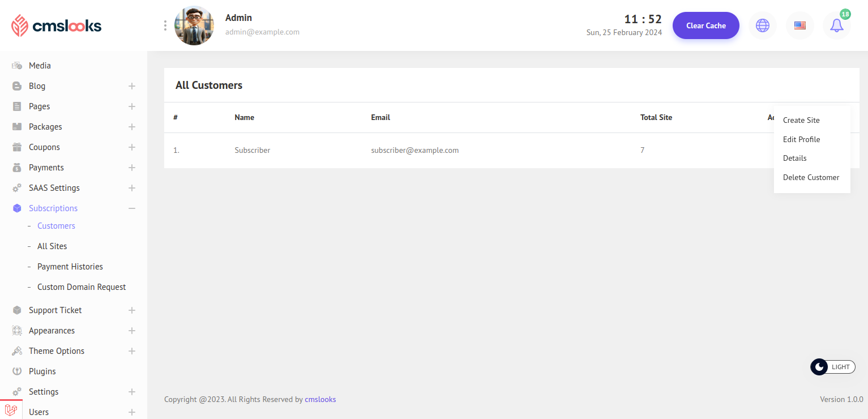Click the US flag language icon
Viewport: 868px width, 419px height.
(799, 25)
